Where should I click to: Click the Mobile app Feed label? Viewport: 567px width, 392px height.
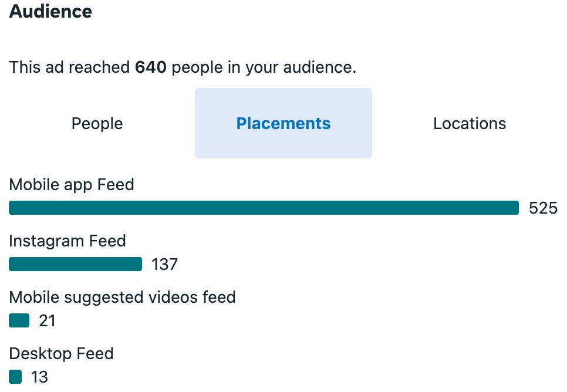click(72, 185)
